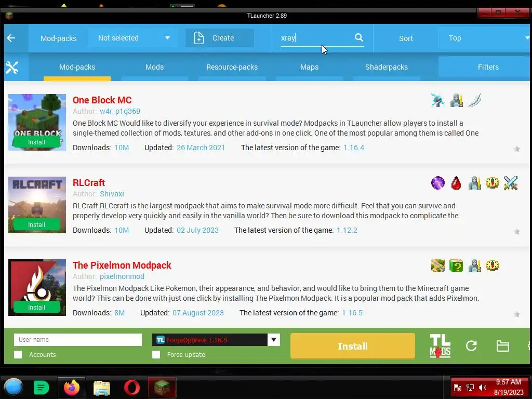Open Firefox from the taskbar
The height and width of the screenshot is (399, 532).
pos(71,388)
